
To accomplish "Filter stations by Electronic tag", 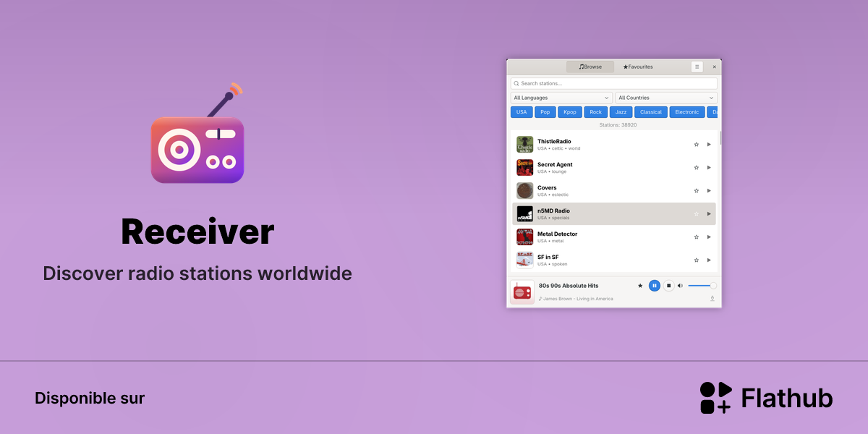I will tap(687, 112).
